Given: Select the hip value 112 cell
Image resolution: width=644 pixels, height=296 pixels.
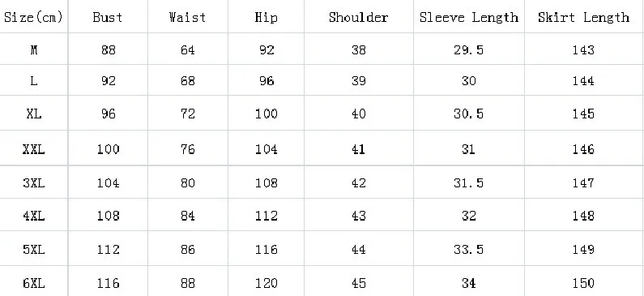Looking at the screenshot, I should pyautogui.click(x=267, y=215).
